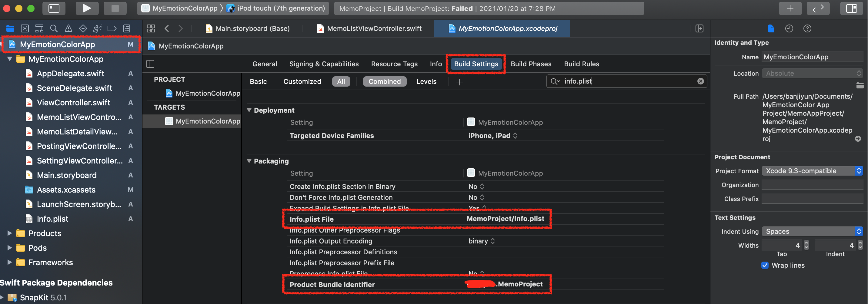
Task: Choose a folder for project location
Action: coord(860,85)
